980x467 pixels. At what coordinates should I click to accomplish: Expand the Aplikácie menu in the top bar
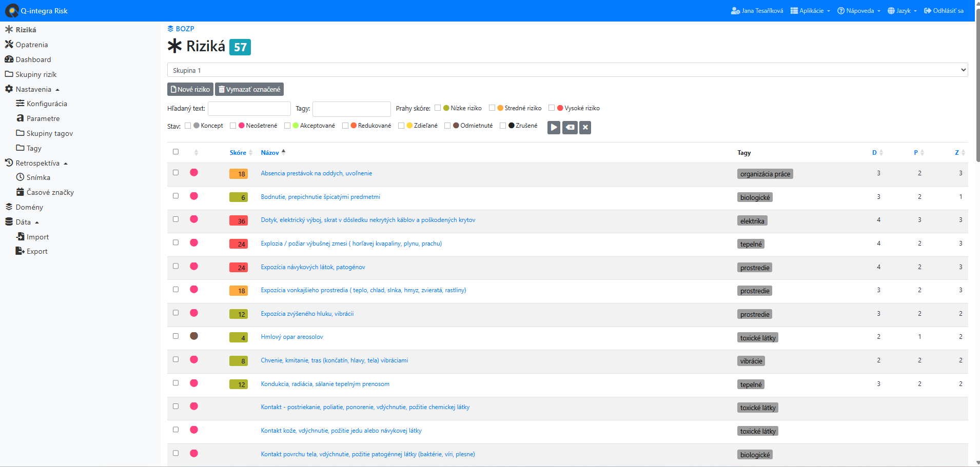click(x=810, y=11)
